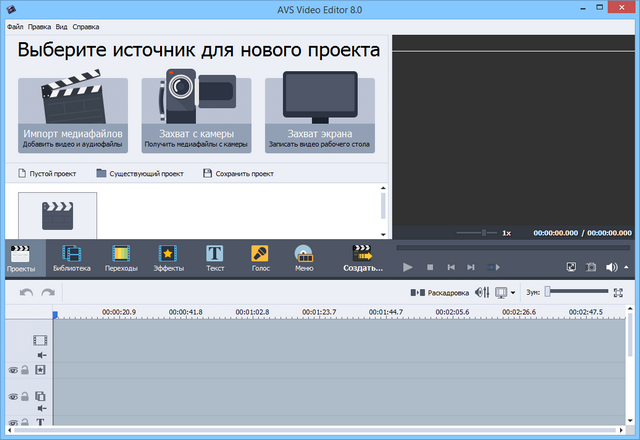The height and width of the screenshot is (440, 640).
Task: Open the audio mixer from timeline toolbar
Action: (x=482, y=292)
